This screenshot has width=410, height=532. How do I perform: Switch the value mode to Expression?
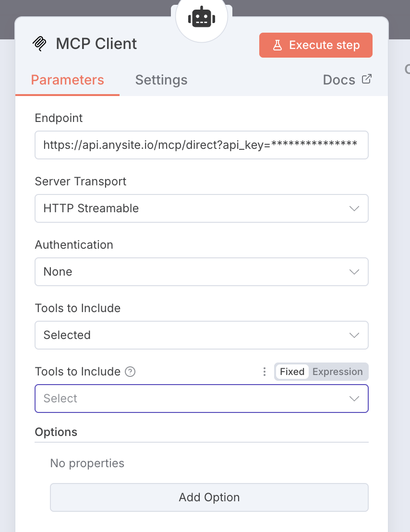click(x=338, y=372)
